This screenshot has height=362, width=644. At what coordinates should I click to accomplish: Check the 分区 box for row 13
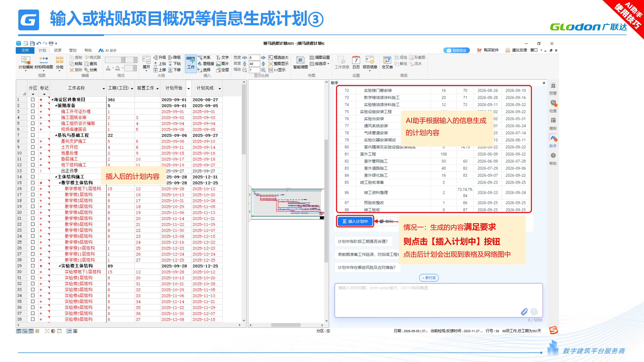33,171
